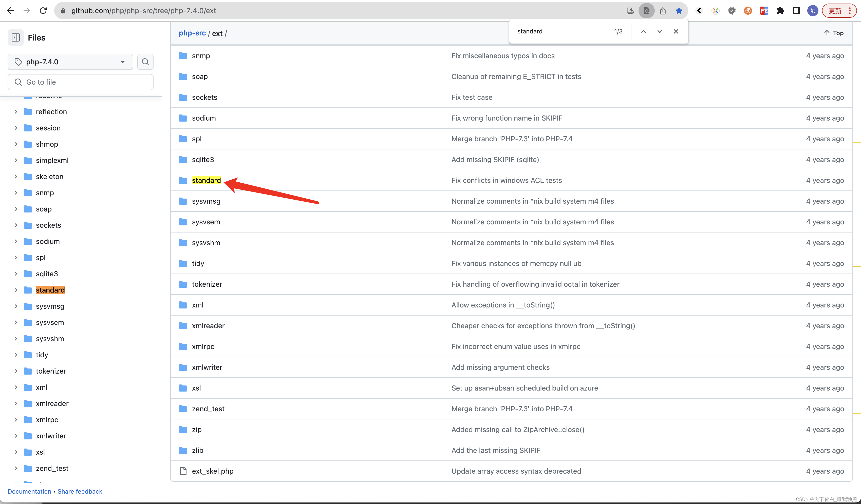The height and width of the screenshot is (504, 861).
Task: Select the tokenizer item in sidebar
Action: point(51,371)
